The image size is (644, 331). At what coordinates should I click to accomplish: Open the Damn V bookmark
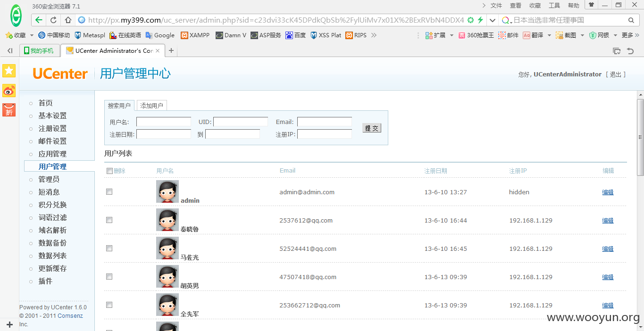click(x=231, y=35)
